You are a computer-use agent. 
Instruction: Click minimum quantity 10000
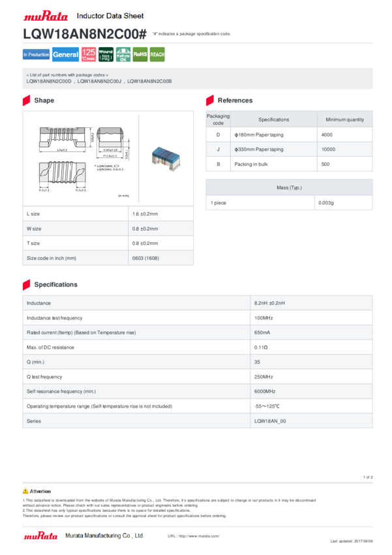point(328,150)
